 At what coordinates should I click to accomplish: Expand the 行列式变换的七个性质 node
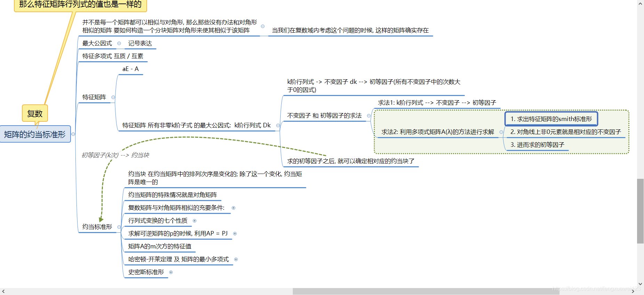point(195,221)
